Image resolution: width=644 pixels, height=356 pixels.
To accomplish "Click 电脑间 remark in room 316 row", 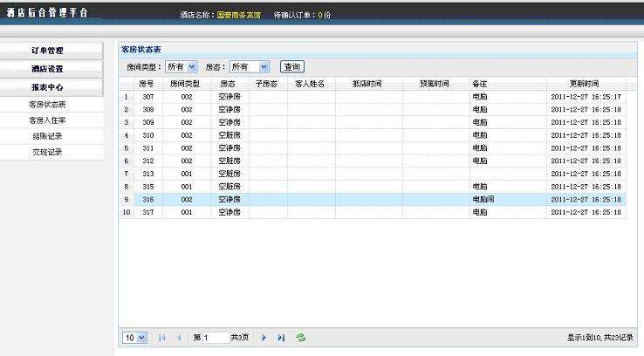I will 483,200.
